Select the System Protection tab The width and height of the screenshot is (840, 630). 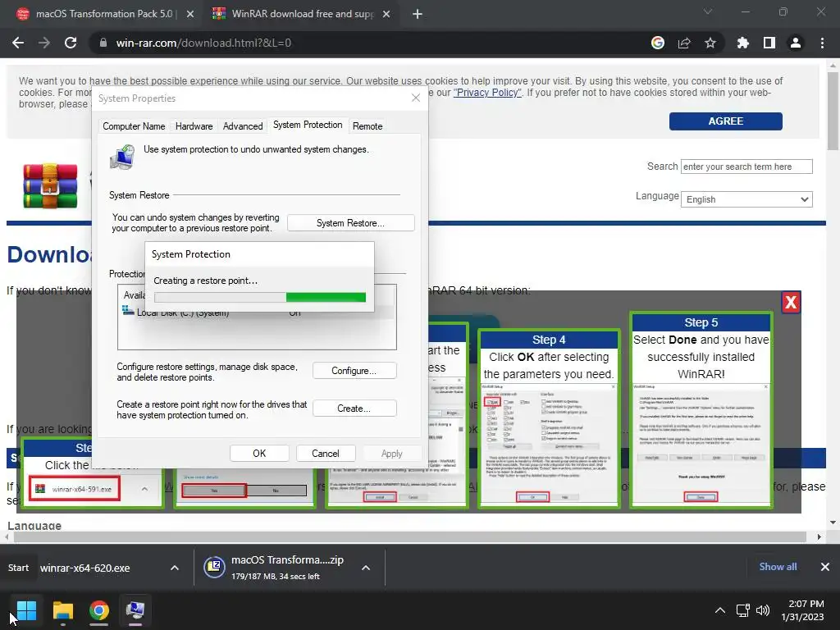(308, 125)
